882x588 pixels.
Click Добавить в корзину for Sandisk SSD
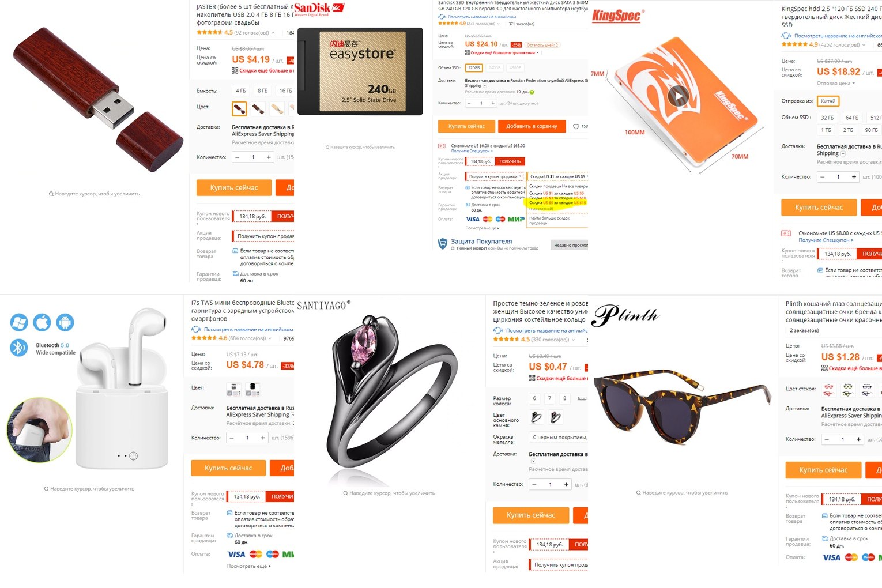[532, 126]
